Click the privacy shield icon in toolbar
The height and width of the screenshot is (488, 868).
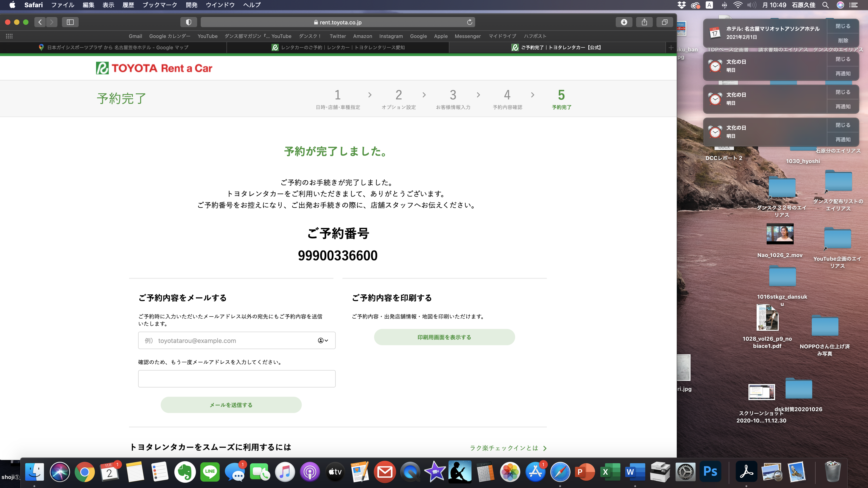point(189,22)
